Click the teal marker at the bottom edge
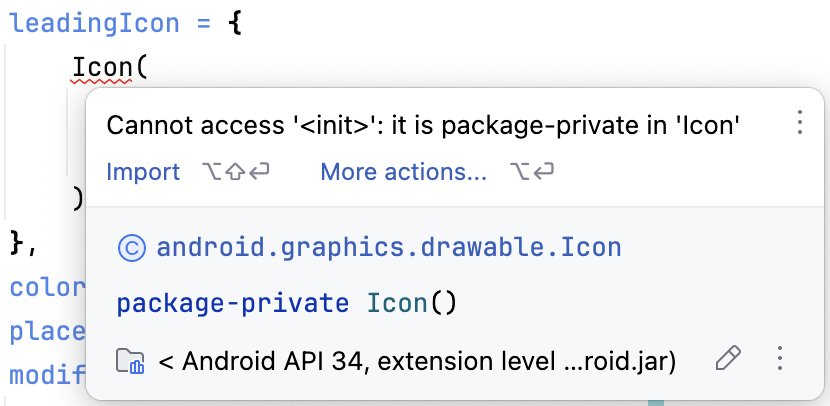This screenshot has height=406, width=830. [x=656, y=402]
